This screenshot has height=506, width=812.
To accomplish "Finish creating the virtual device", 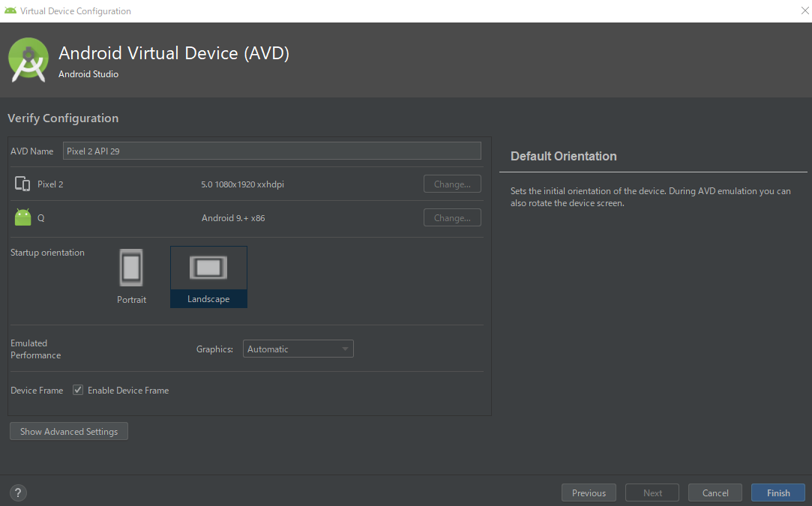I will [x=778, y=493].
